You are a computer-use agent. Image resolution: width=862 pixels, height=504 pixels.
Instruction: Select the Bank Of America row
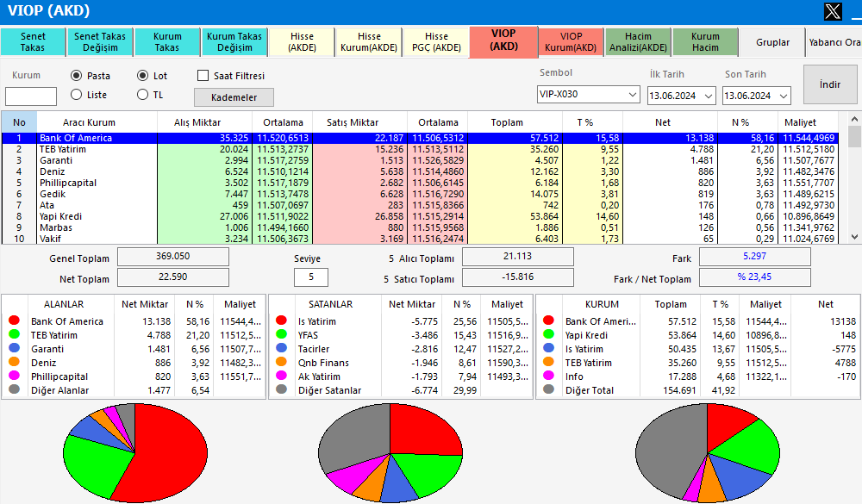click(x=420, y=138)
